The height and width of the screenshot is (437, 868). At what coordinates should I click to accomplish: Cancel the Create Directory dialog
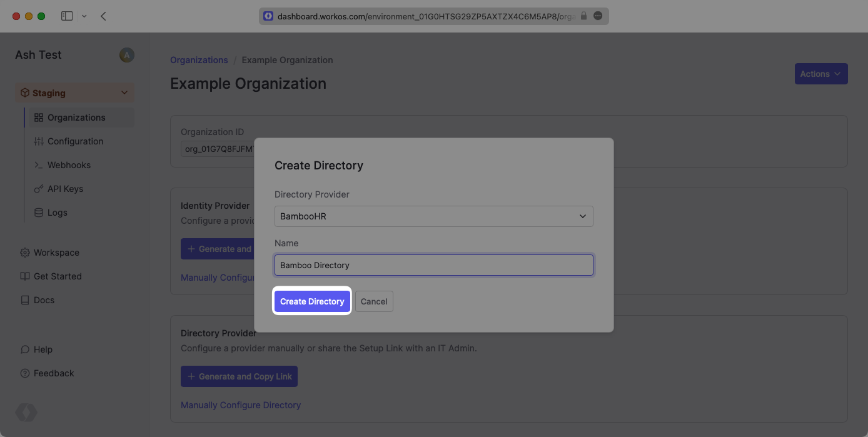click(x=374, y=301)
